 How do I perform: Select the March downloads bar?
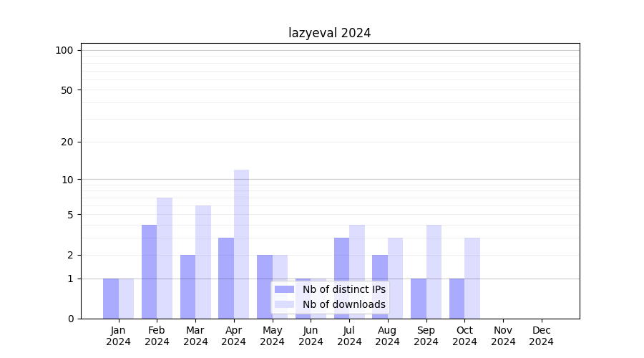click(x=203, y=262)
